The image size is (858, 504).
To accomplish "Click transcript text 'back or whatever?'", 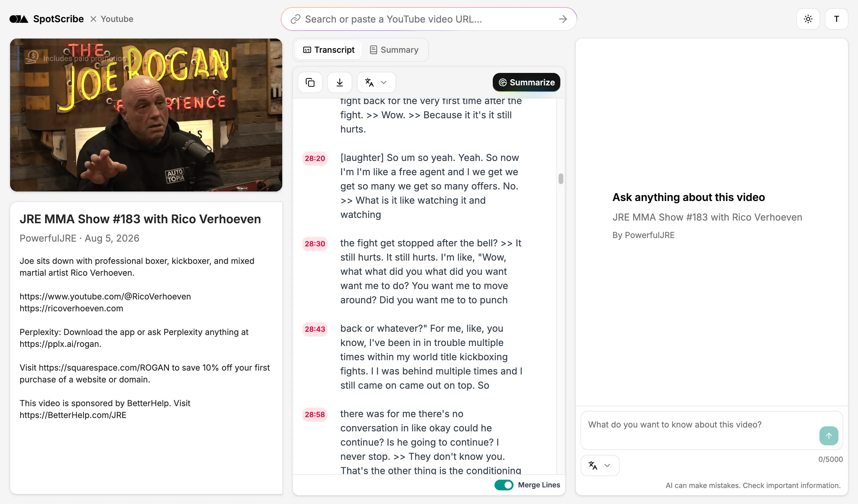I will pyautogui.click(x=383, y=328).
